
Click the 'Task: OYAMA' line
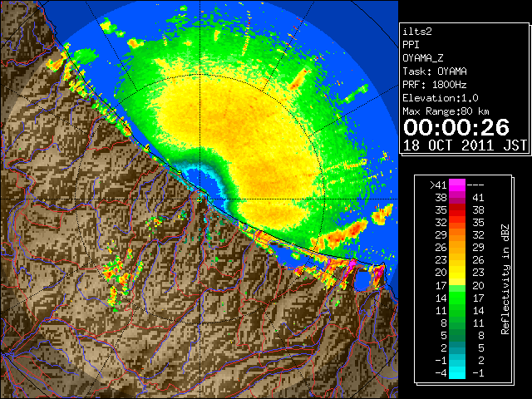[x=435, y=71]
